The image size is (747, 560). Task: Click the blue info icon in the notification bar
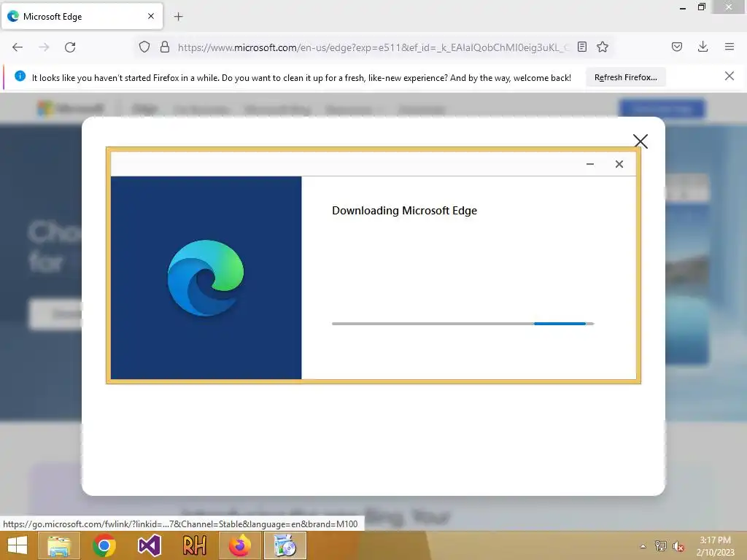20,76
